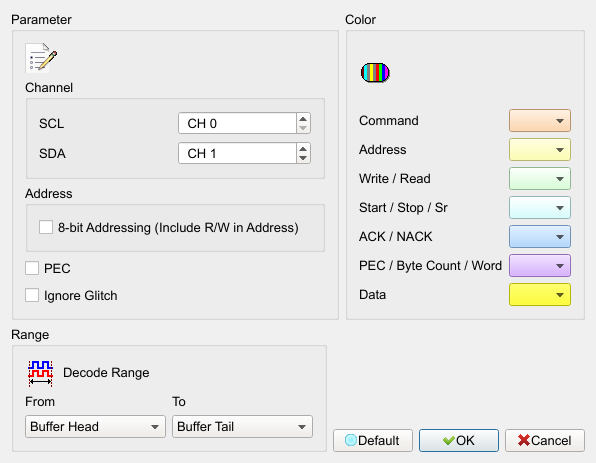The height and width of the screenshot is (463, 596).
Task: Click the green checkmark on OK
Action: (x=449, y=441)
